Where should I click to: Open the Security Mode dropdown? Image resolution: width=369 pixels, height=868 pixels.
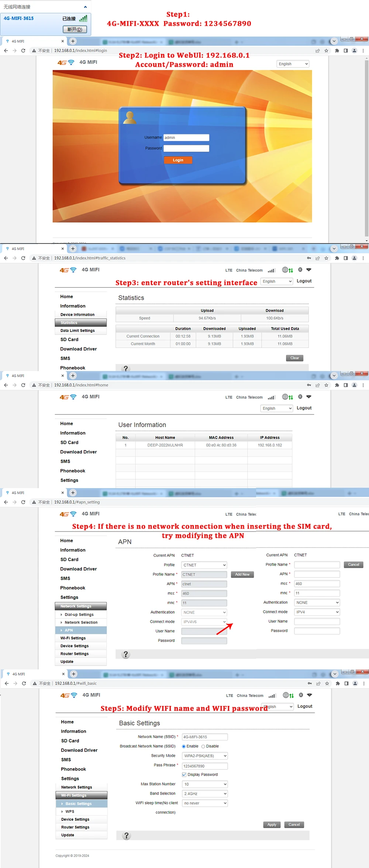(x=205, y=756)
